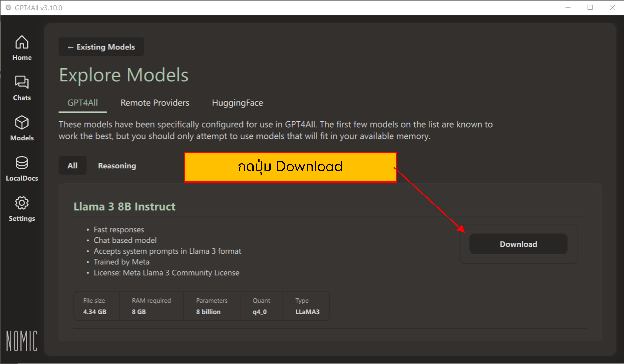
Task: Enable the All models filter
Action: (x=72, y=165)
